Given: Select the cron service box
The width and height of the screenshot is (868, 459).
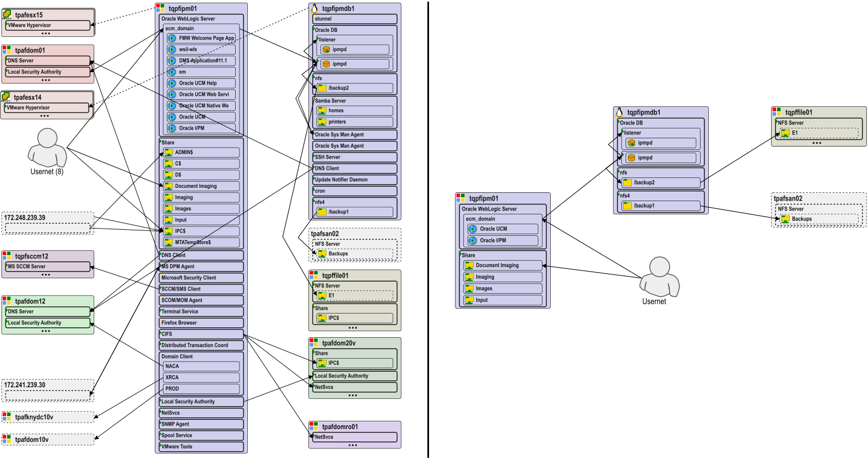Looking at the screenshot, I should (355, 191).
